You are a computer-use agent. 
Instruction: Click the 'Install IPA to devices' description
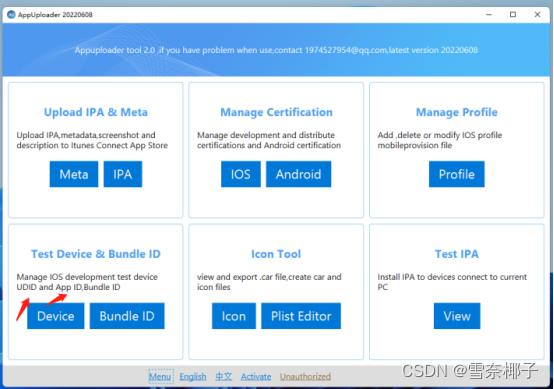pos(452,282)
